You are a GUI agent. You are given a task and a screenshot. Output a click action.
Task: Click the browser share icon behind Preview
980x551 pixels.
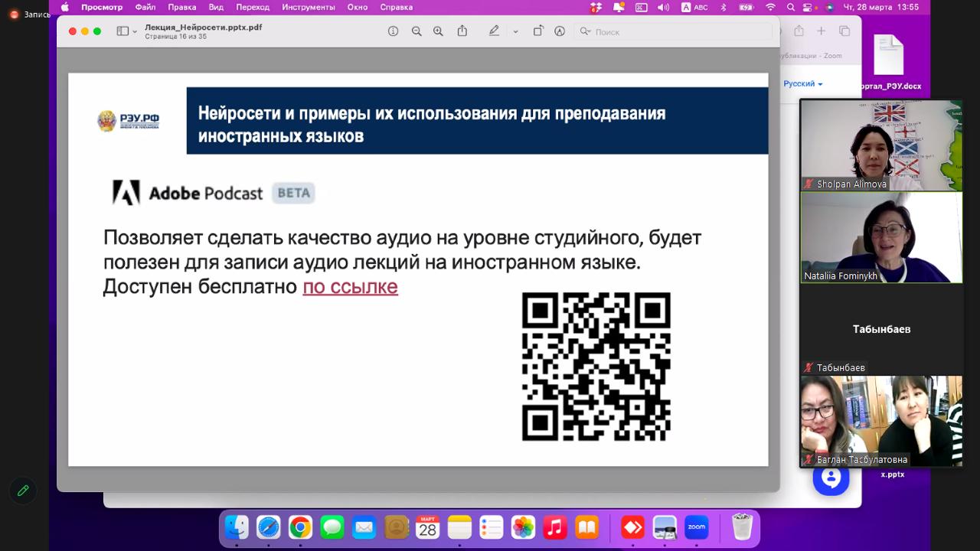(799, 31)
